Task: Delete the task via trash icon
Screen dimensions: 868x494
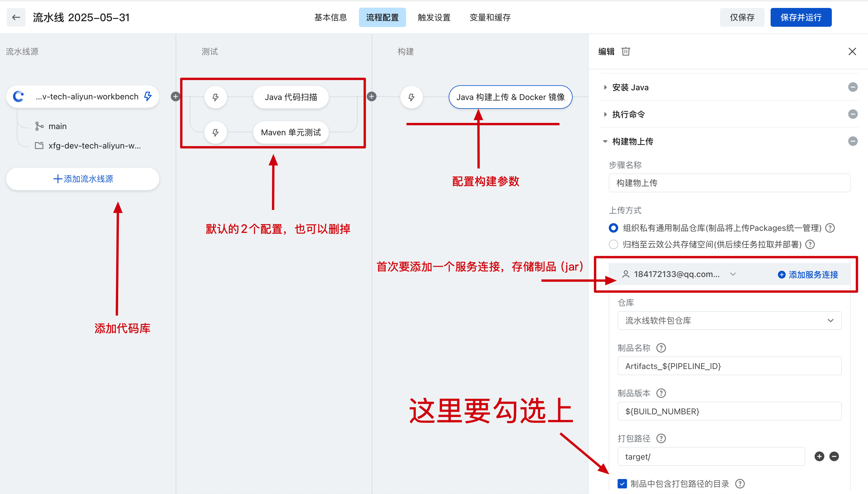Action: tap(626, 51)
